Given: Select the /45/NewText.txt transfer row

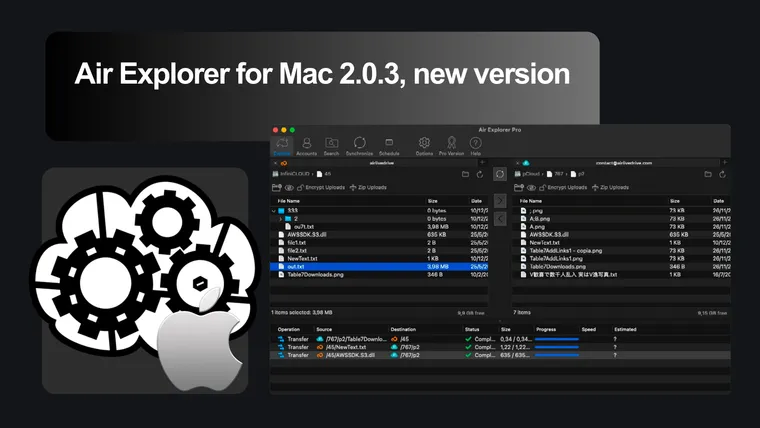Looking at the screenshot, I should tap(500, 347).
